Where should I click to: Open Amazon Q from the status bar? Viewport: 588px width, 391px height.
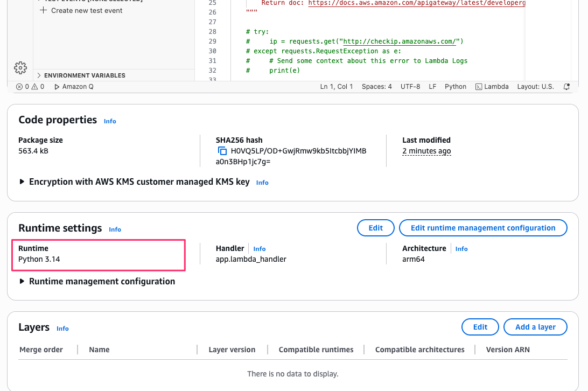(73, 87)
